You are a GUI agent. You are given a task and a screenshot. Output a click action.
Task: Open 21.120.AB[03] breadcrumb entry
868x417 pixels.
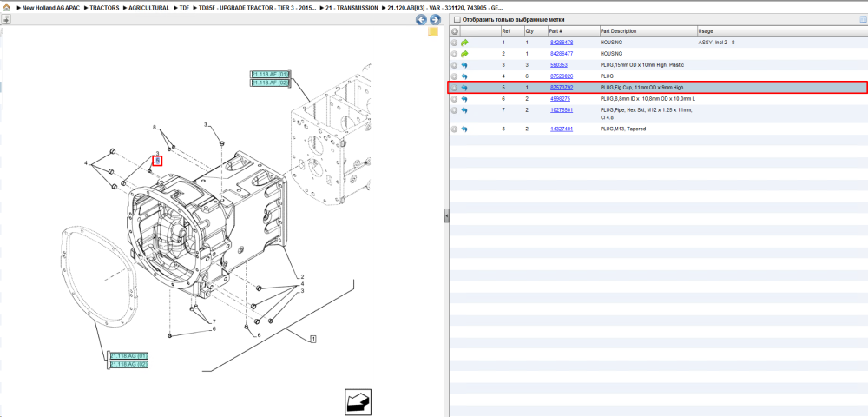pos(445,8)
